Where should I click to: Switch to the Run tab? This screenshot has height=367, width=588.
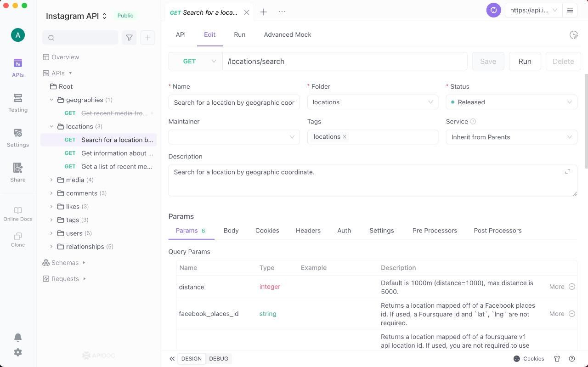[239, 34]
